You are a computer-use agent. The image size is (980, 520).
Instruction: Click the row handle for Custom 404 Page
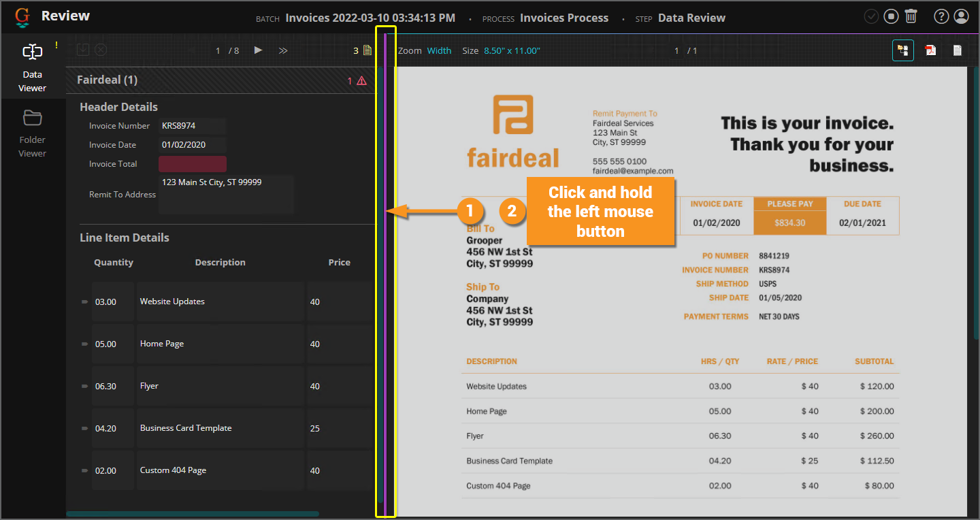(85, 470)
